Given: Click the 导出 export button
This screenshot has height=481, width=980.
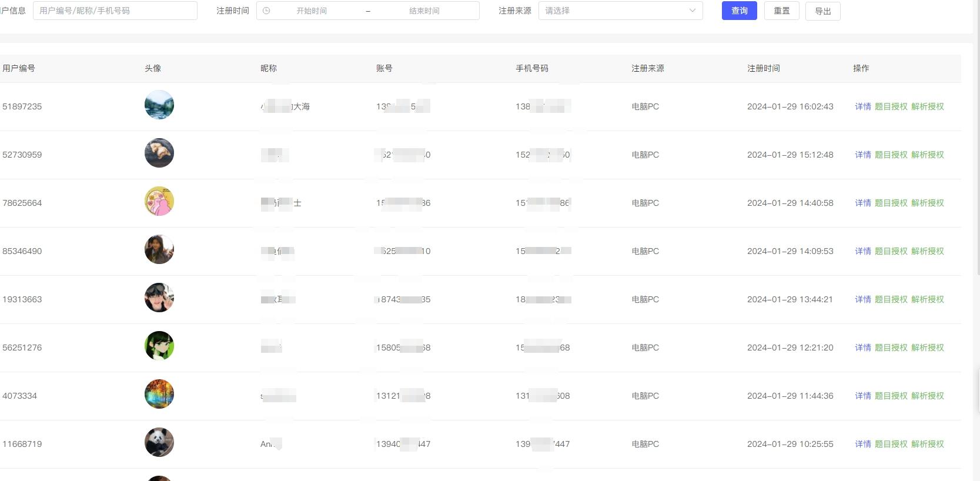Looking at the screenshot, I should coord(823,11).
